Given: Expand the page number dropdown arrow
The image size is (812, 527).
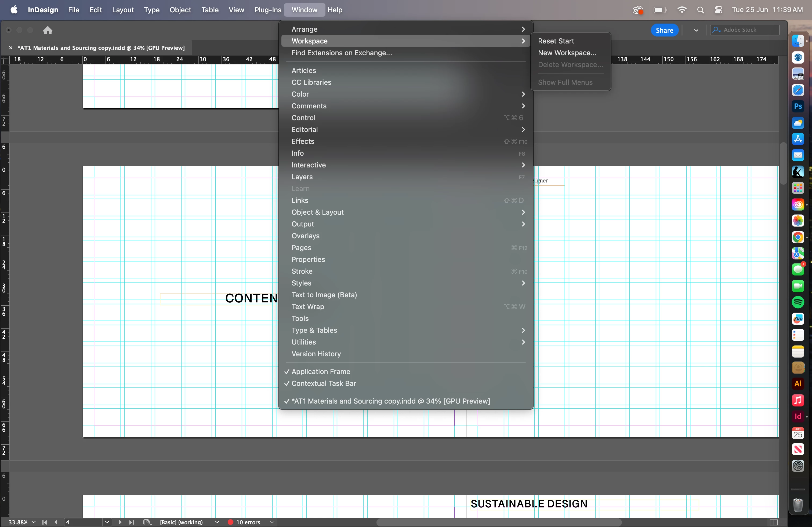Looking at the screenshot, I should tap(107, 522).
